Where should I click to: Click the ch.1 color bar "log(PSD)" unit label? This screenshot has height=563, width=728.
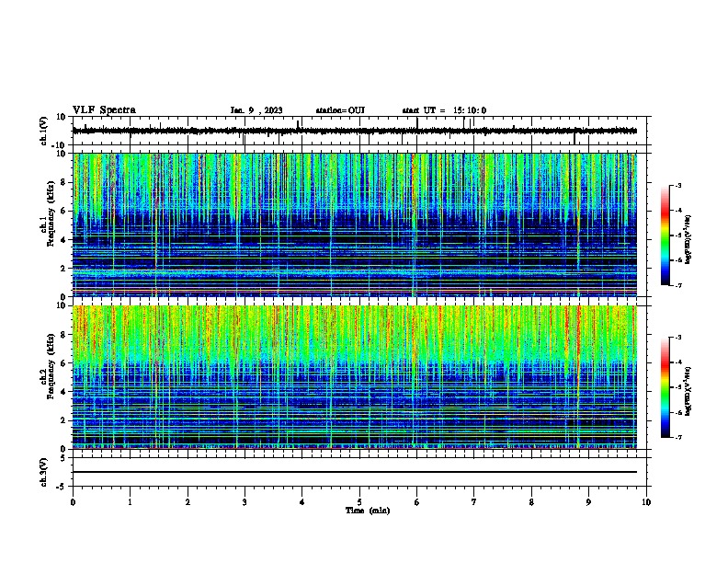pos(688,240)
